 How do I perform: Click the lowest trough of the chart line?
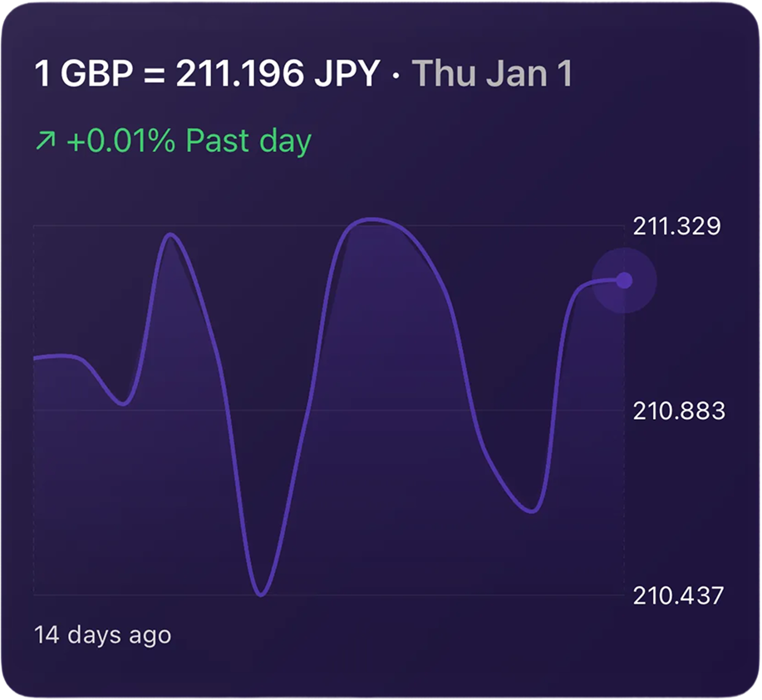(261, 594)
